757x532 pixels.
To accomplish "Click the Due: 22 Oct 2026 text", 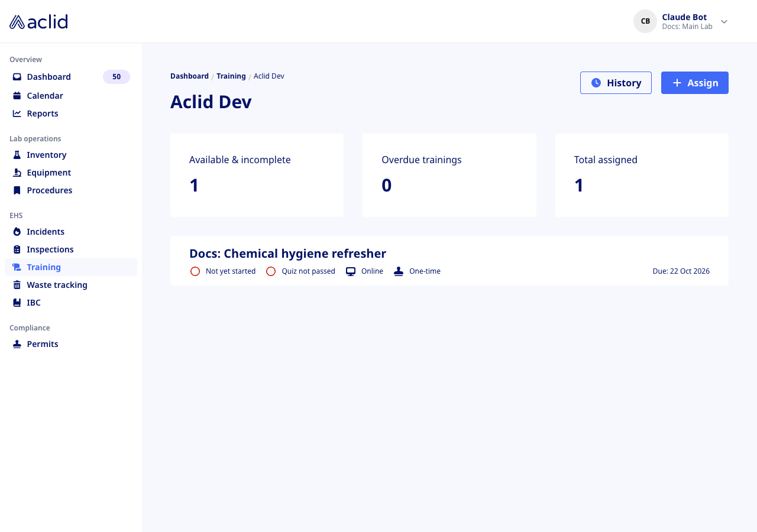I will (x=681, y=271).
